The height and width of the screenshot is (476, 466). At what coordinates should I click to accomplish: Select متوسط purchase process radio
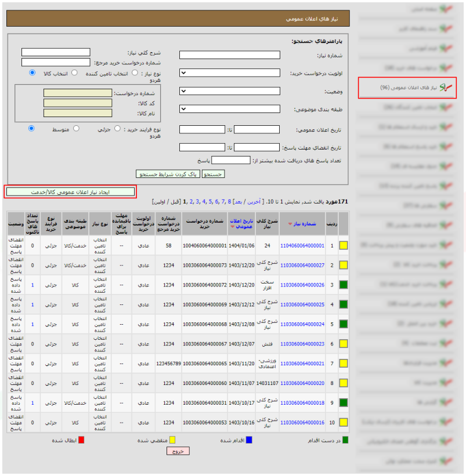tap(76, 129)
